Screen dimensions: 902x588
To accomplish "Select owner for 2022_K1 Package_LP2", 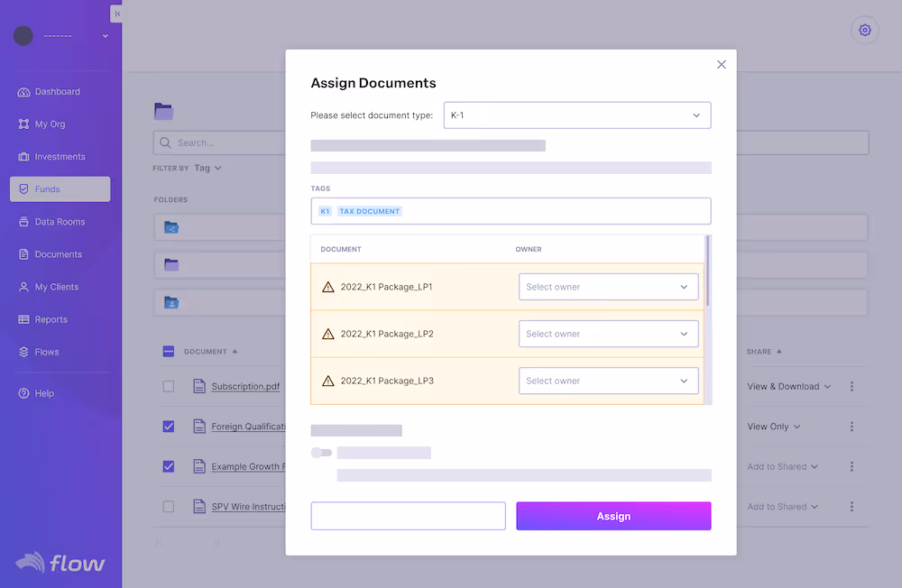I will (608, 334).
